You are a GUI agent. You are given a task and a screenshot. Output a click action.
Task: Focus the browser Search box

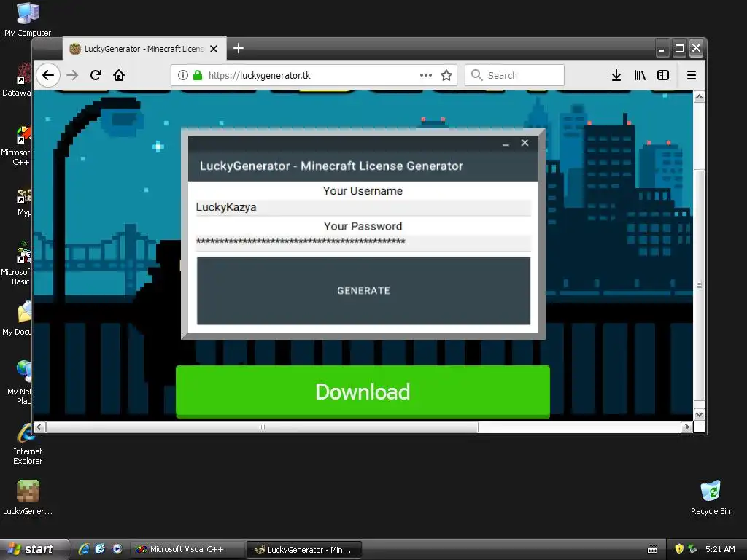pyautogui.click(x=514, y=75)
